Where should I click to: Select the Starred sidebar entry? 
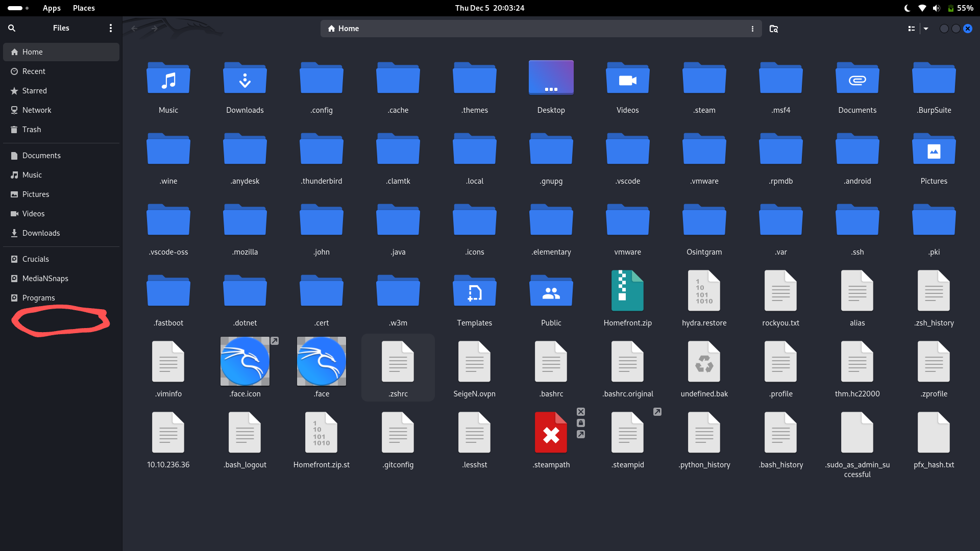(x=34, y=91)
